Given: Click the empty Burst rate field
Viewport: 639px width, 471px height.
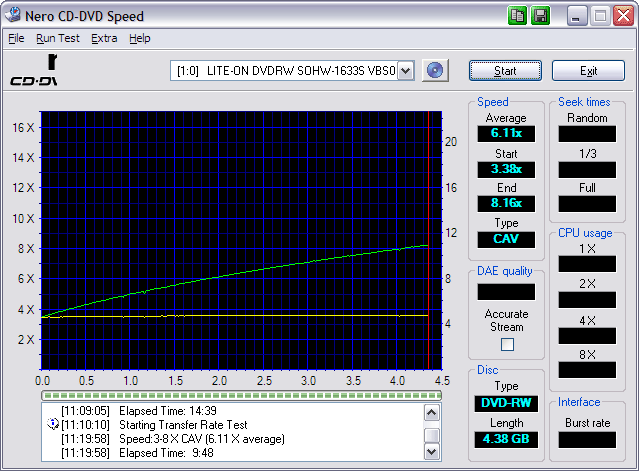Looking at the screenshot, I should pyautogui.click(x=587, y=440).
